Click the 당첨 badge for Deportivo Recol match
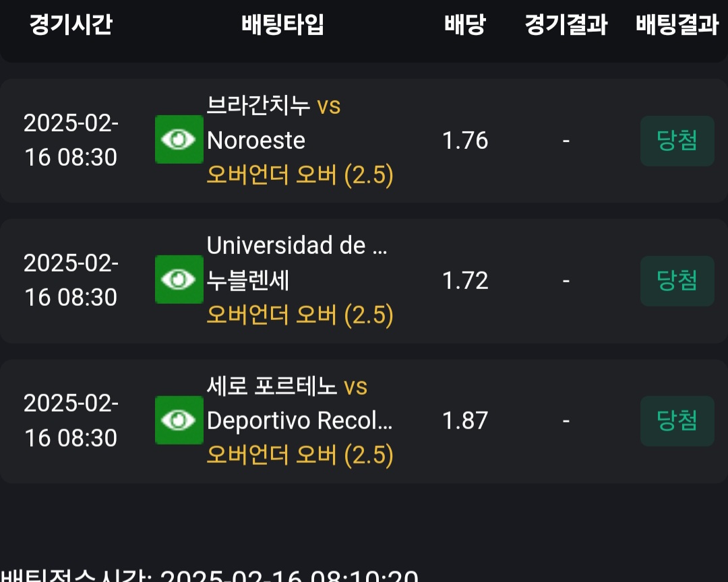The height and width of the screenshot is (582, 728). [677, 421]
